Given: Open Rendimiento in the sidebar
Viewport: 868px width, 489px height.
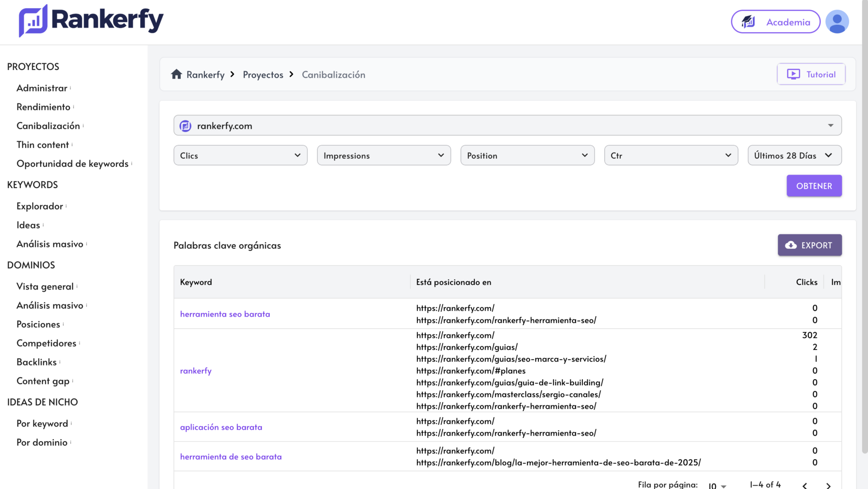Looking at the screenshot, I should 43,107.
